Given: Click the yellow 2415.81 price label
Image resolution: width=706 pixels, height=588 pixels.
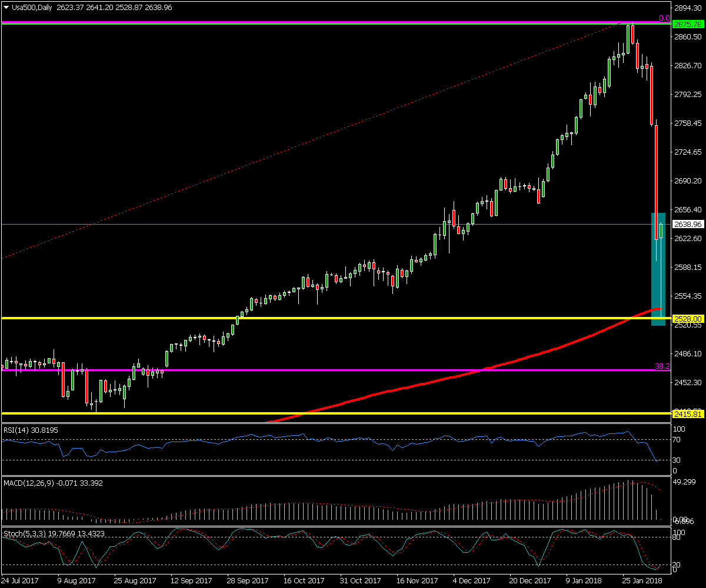Looking at the screenshot, I should (688, 414).
